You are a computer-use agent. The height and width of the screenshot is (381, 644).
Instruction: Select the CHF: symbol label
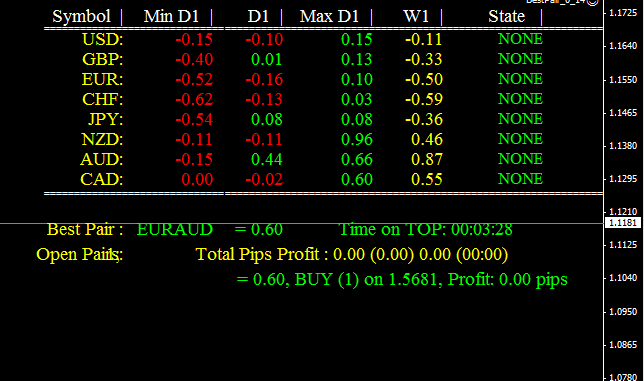pyautogui.click(x=103, y=99)
